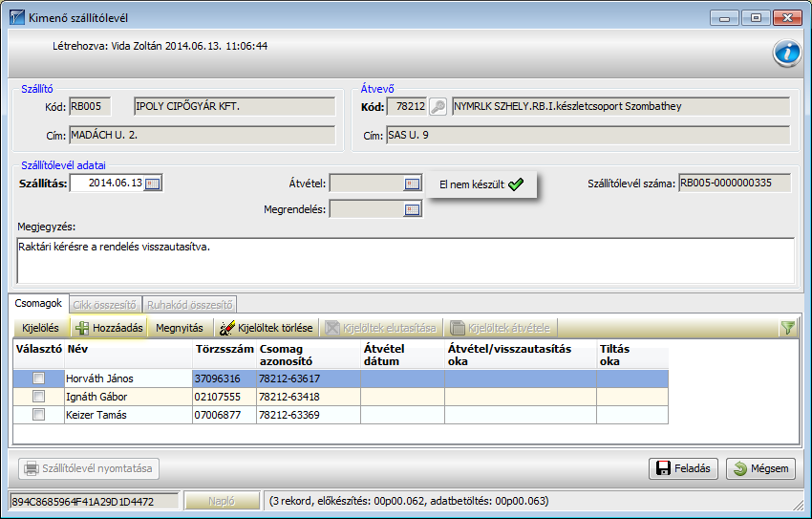The image size is (812, 519).
Task: Click Törzsszám cell 37096316
Action: (224, 378)
